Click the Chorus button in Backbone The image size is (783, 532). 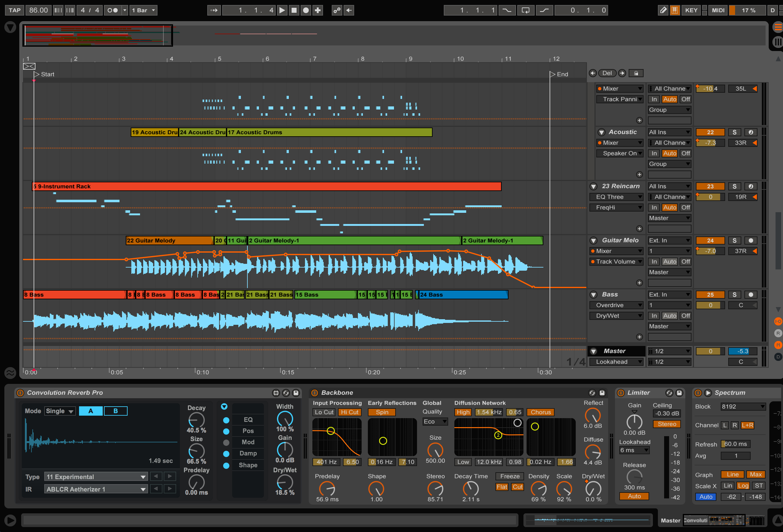pos(541,412)
